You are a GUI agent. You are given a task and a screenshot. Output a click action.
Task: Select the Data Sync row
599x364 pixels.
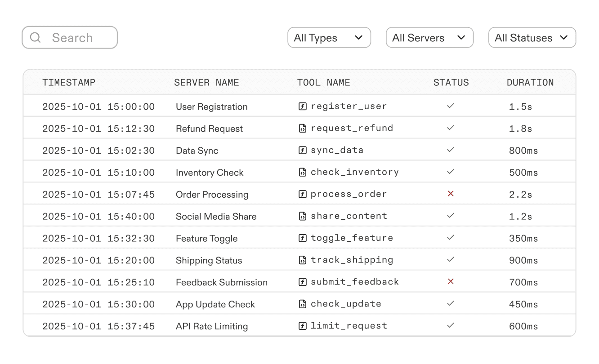tap(197, 150)
